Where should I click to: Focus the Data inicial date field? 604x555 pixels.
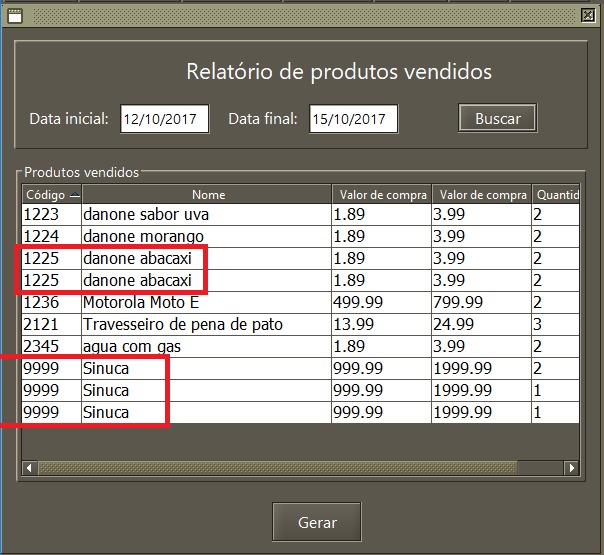click(165, 119)
